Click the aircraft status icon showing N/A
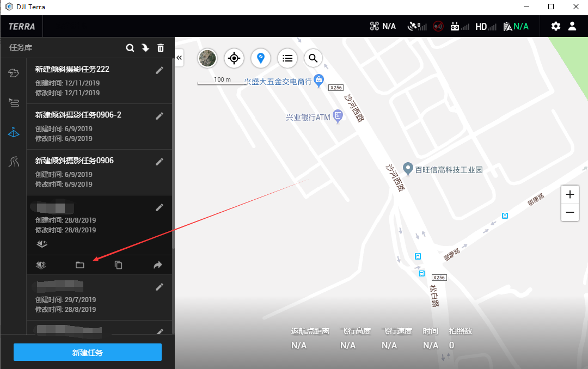Viewport: 588px width, 369px height. tap(383, 26)
